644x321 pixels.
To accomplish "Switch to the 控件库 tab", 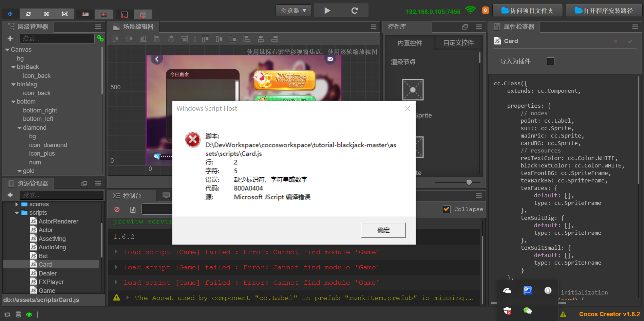I will [408, 27].
